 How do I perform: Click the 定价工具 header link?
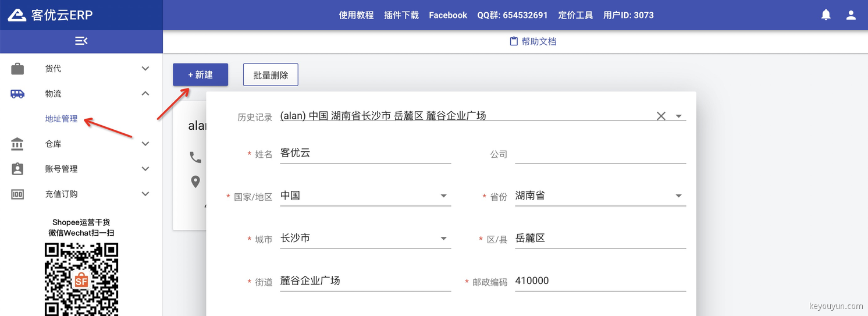point(575,15)
